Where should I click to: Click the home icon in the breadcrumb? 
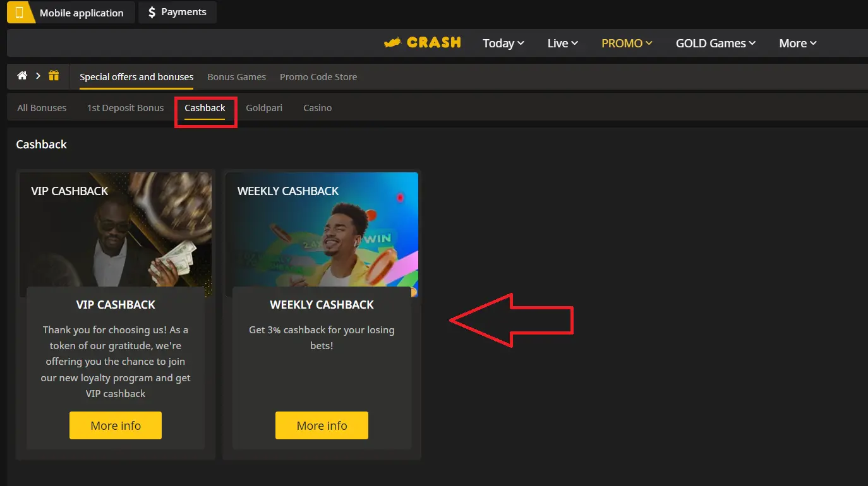pos(21,76)
